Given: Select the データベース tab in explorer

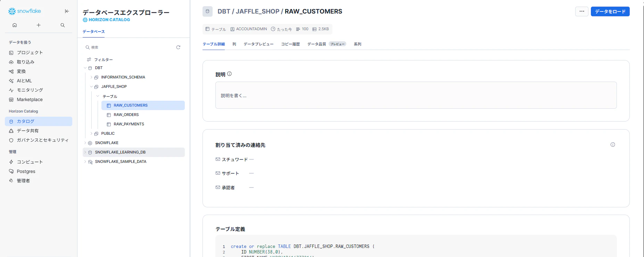Looking at the screenshot, I should [x=93, y=32].
